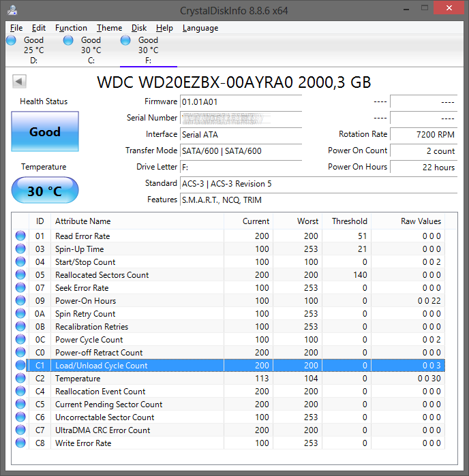Click threshold value 140 of Reallocated Sectors
Image resolution: width=469 pixels, height=476 pixels.
coord(360,275)
